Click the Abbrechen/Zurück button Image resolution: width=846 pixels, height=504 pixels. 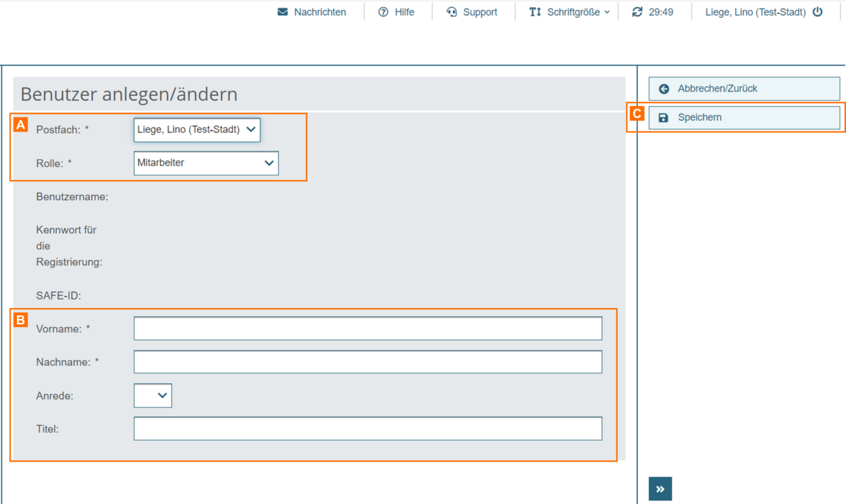(x=744, y=88)
